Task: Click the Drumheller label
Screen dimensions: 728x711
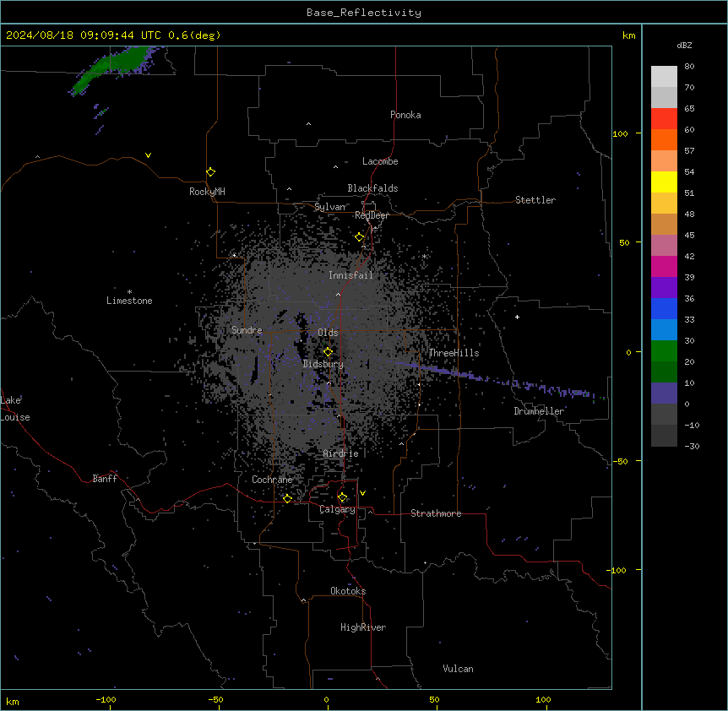Action: 539,411
